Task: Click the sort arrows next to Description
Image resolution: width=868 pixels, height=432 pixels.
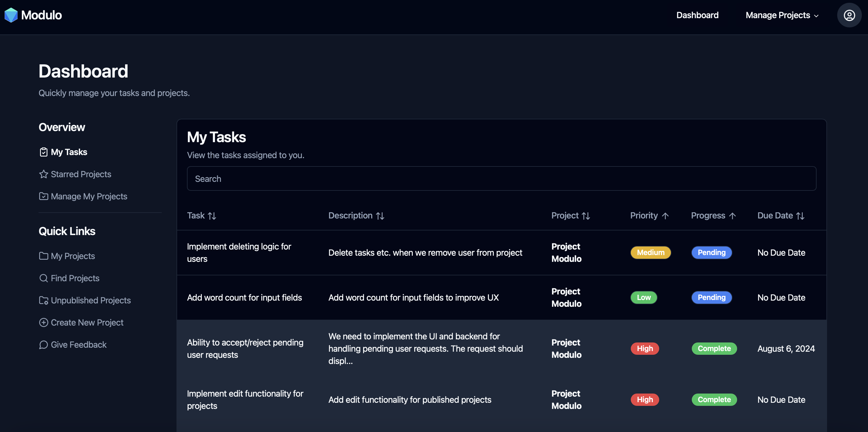Action: (380, 216)
